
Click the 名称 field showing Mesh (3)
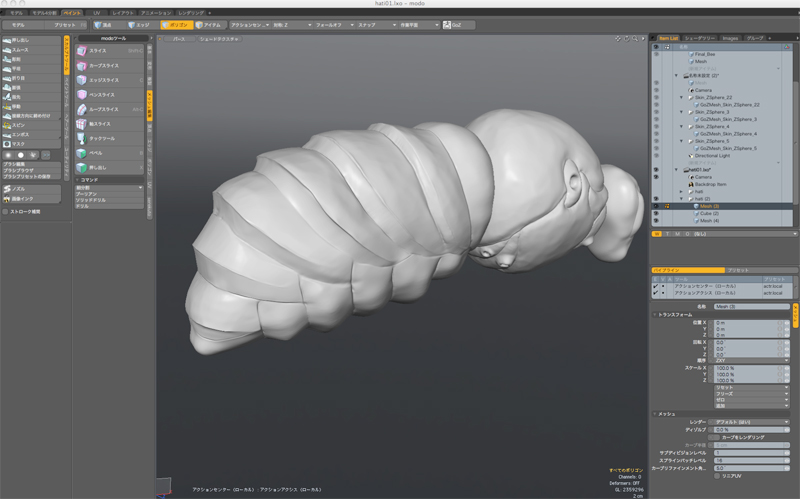point(751,307)
